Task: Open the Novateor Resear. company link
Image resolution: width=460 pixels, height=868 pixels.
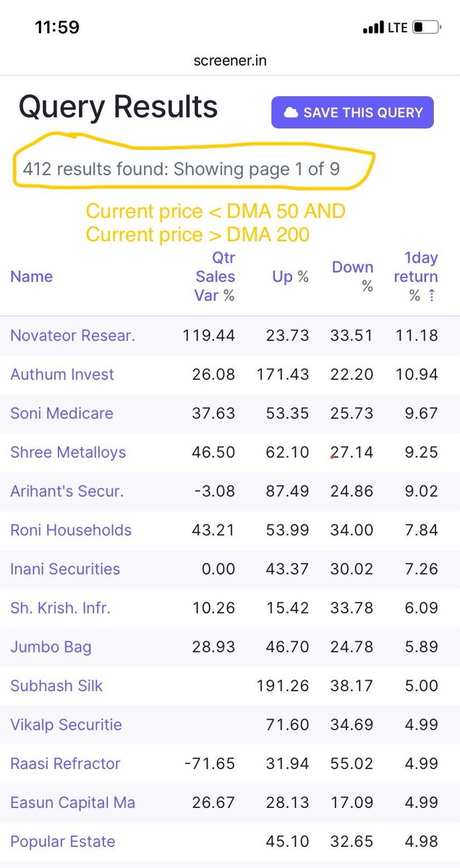Action: (72, 336)
